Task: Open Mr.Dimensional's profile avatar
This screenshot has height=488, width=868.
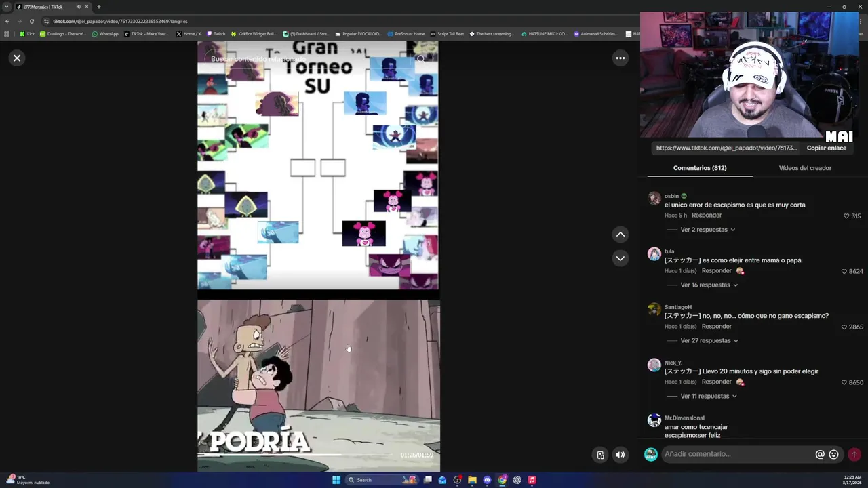Action: point(654,421)
